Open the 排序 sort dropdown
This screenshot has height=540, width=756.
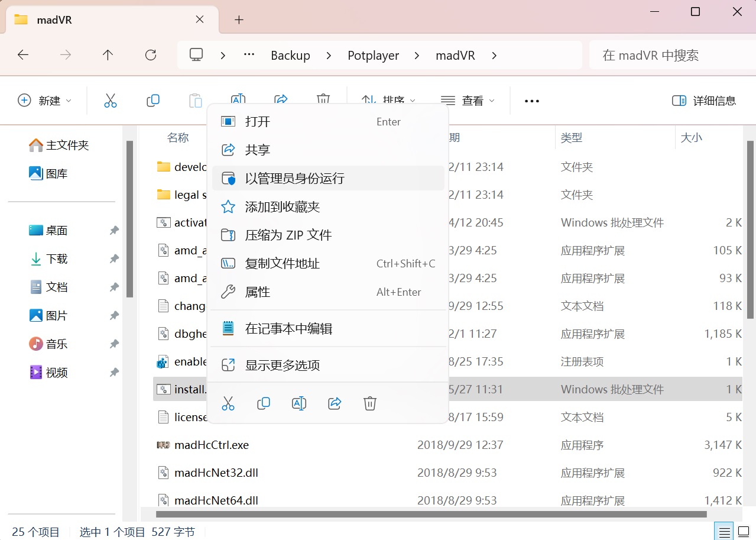388,101
